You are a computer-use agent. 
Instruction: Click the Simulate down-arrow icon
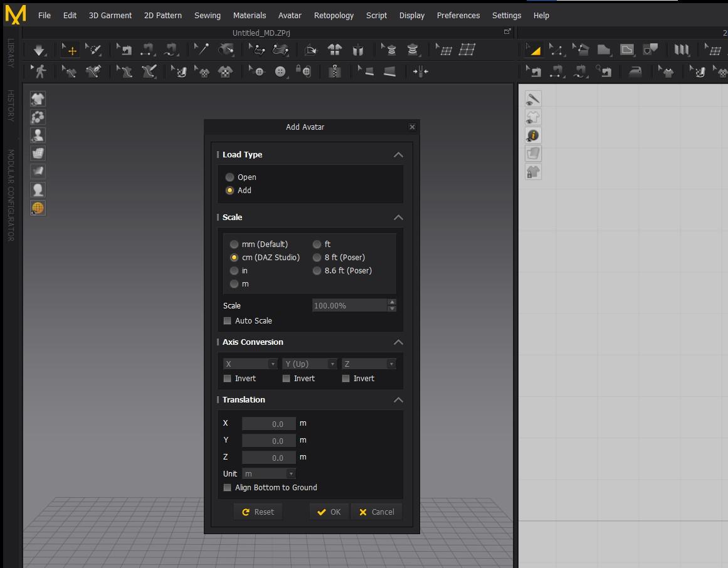[39, 50]
